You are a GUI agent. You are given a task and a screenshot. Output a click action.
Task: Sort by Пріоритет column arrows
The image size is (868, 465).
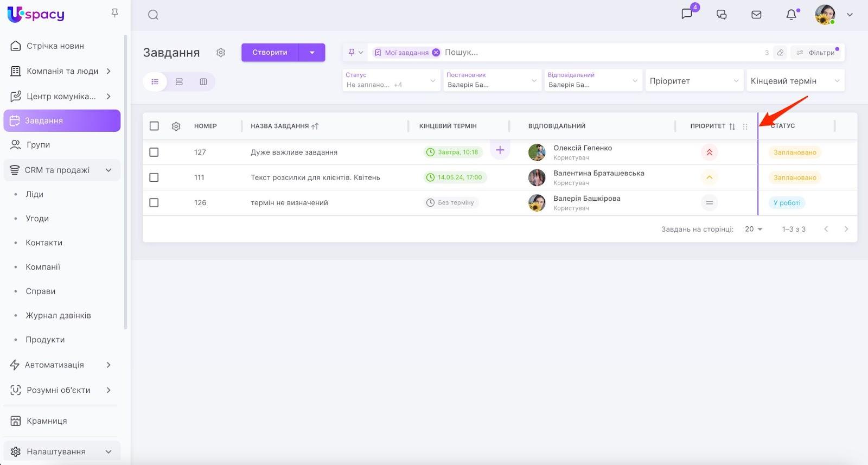tap(732, 126)
